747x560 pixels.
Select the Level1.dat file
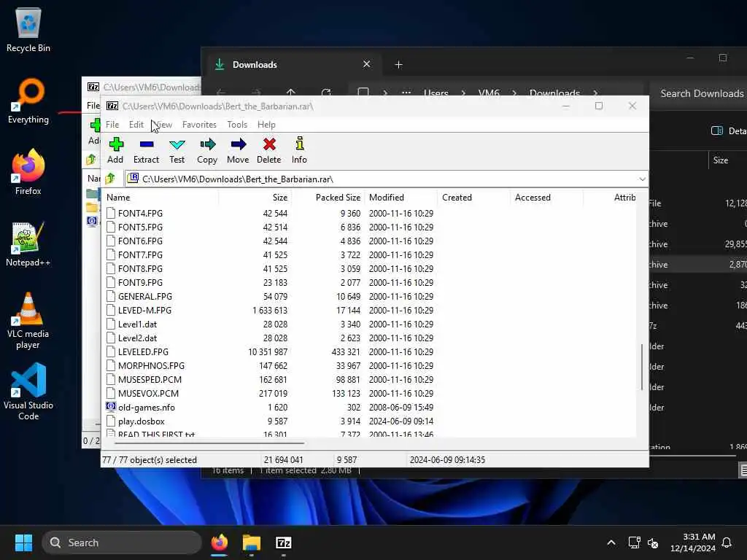[x=137, y=324]
